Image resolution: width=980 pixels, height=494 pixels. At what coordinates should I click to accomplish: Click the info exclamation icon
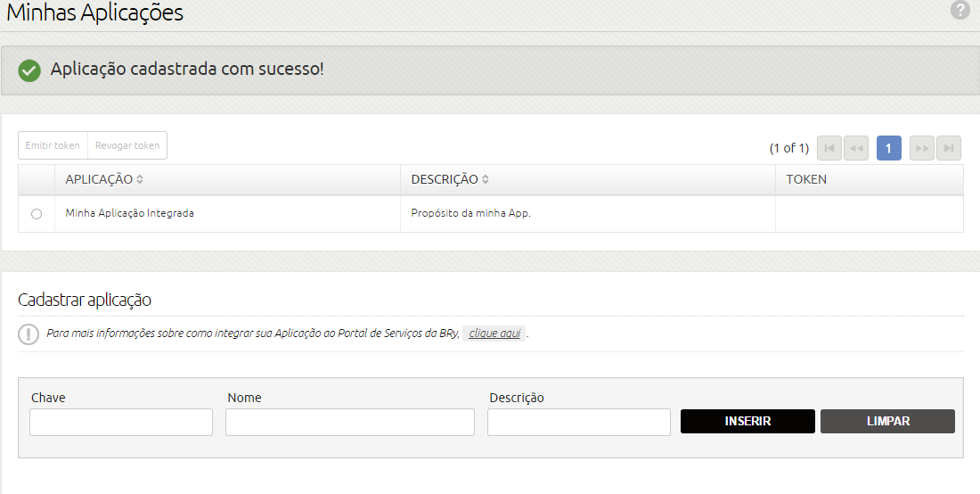tap(29, 333)
